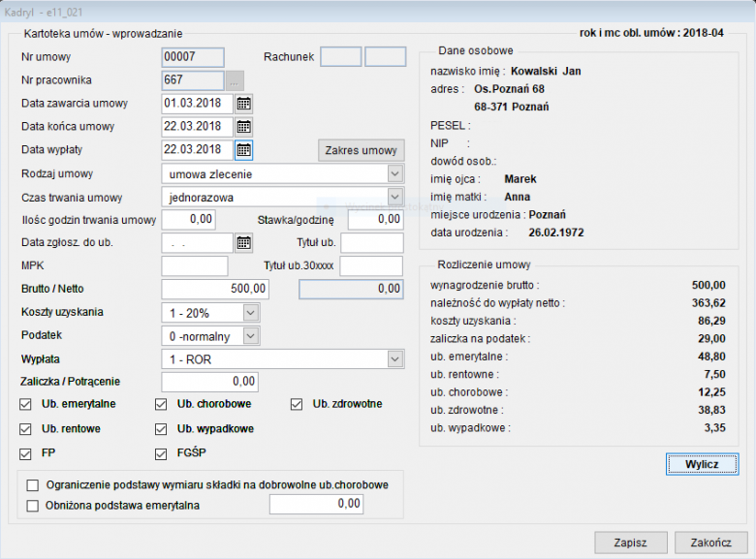Click the koszty uzyskania value 86,29
Screen dimensions: 756x559
tap(711, 321)
